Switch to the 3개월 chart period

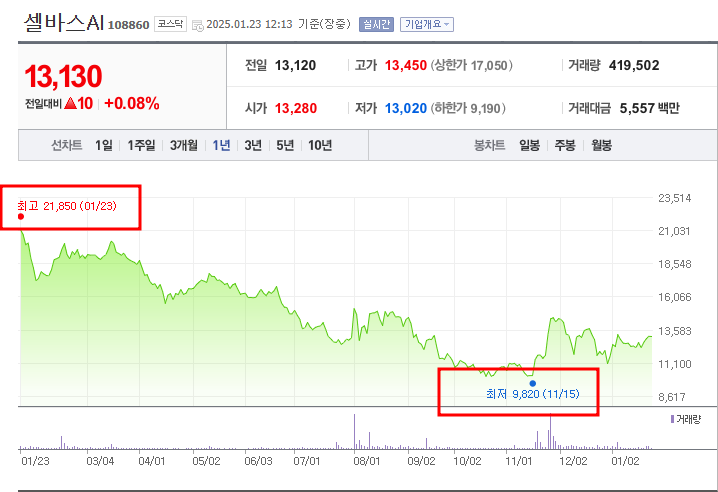click(x=184, y=146)
